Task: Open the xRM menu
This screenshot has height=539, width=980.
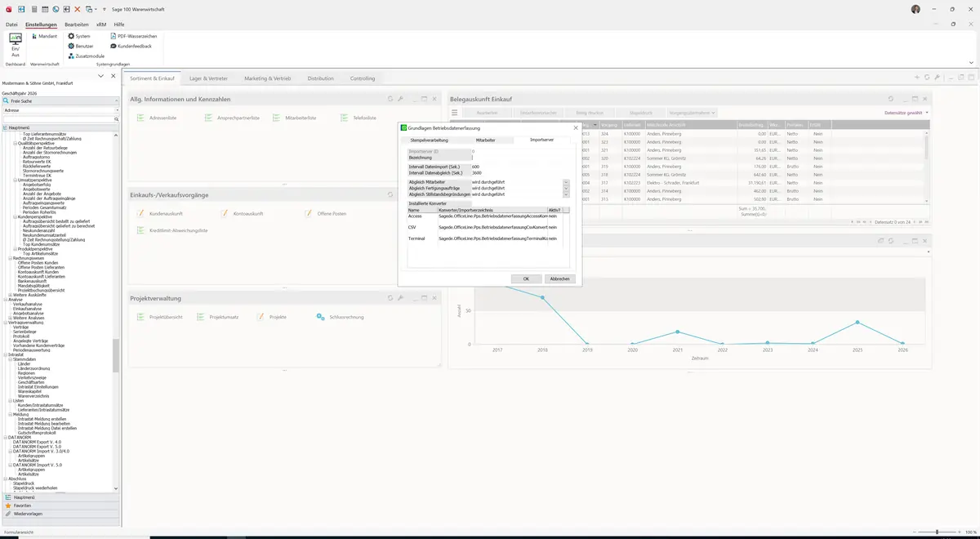Action: [x=101, y=24]
